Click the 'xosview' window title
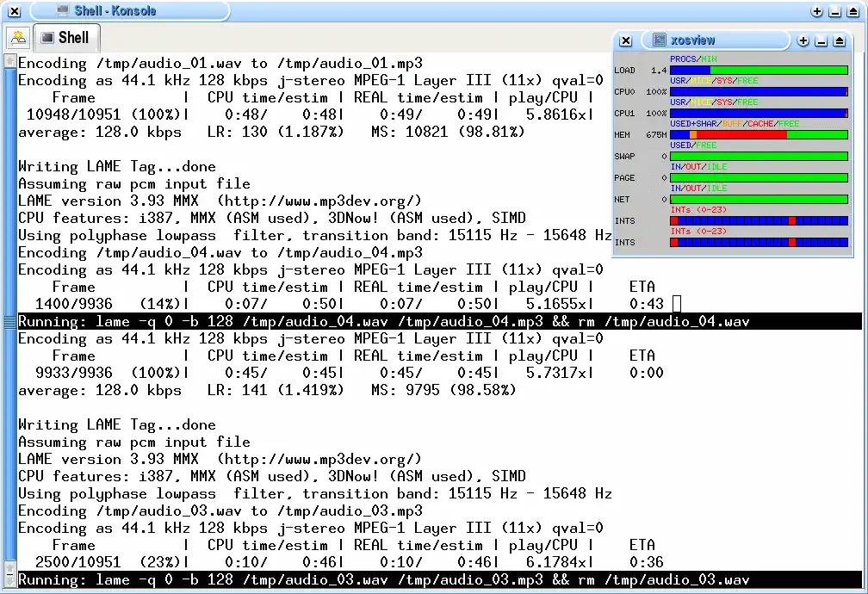The image size is (868, 594). coord(692,40)
